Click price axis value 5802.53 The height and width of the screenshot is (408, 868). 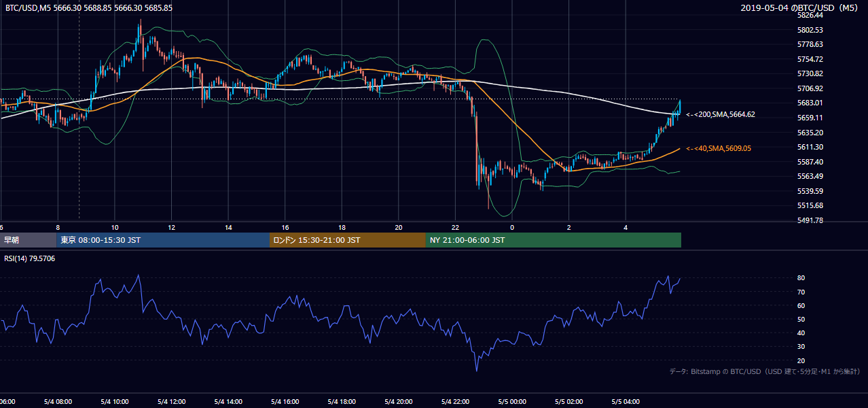[810, 30]
